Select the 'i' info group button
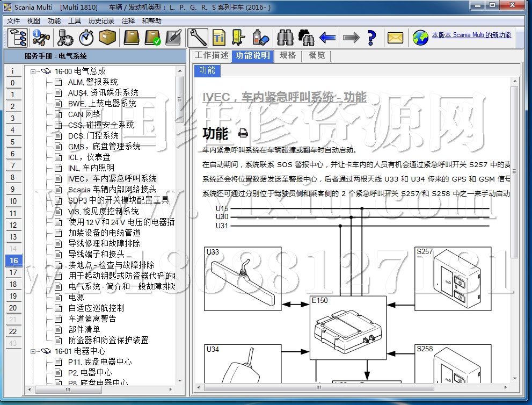Screen dimensions: 532x405 (x=13, y=71)
